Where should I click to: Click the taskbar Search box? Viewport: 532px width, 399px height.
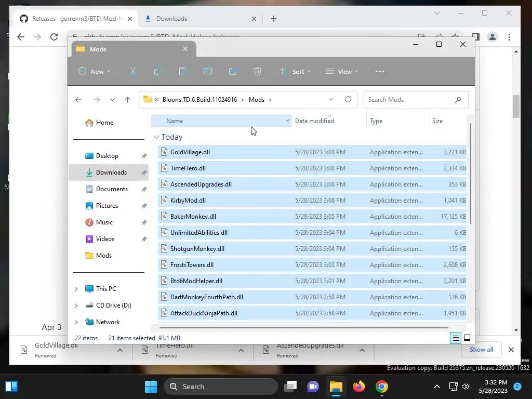(x=221, y=387)
